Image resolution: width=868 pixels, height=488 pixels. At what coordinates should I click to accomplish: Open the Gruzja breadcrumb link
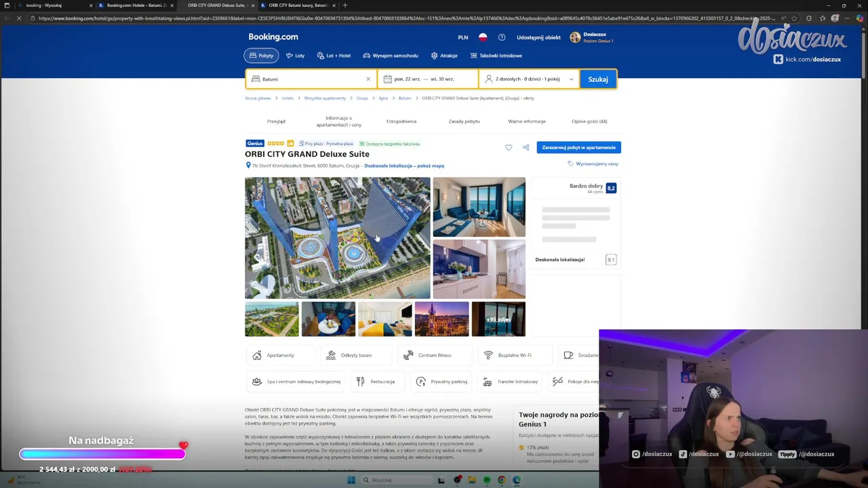[x=362, y=98]
